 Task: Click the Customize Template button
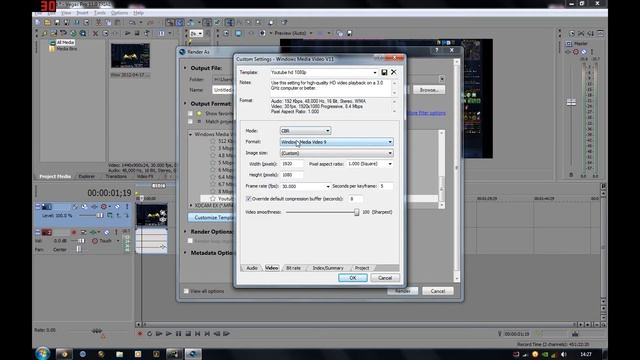[x=211, y=218]
